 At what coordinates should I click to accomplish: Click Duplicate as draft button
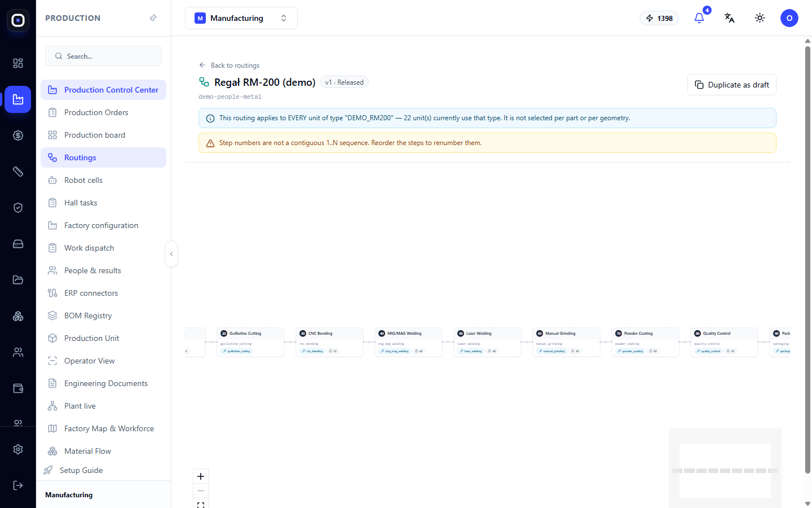coord(732,85)
